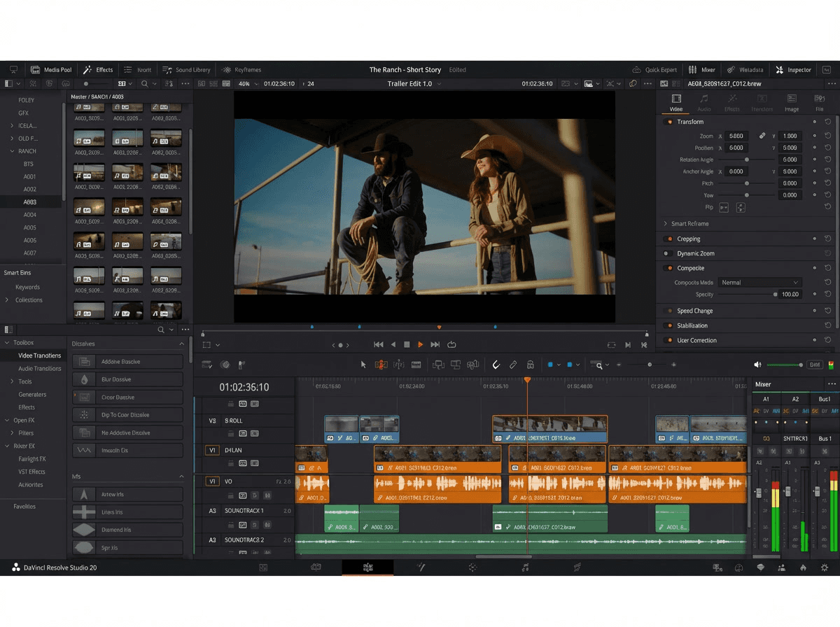The image size is (840, 627).
Task: Click the Media Pool button
Action: (51, 70)
